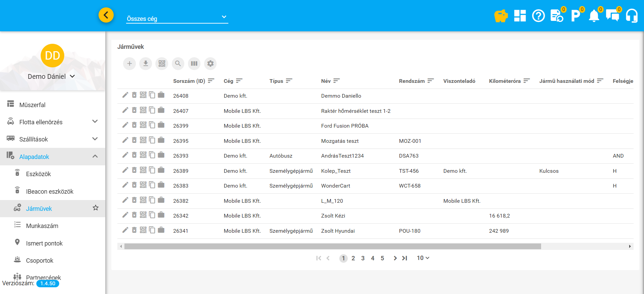Jump to the last page button
The image size is (644, 294).
(405, 258)
